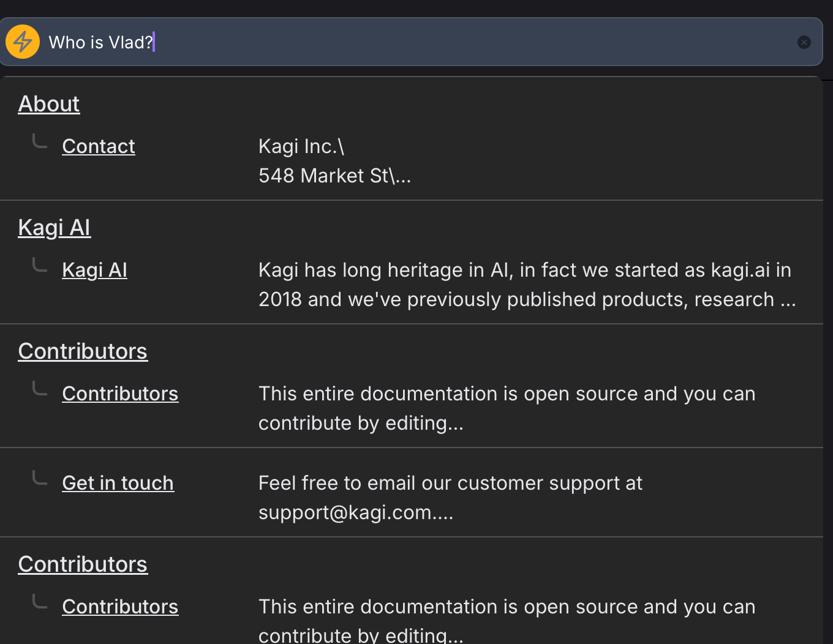Open the indented Kagi AI sub-result link

95,270
